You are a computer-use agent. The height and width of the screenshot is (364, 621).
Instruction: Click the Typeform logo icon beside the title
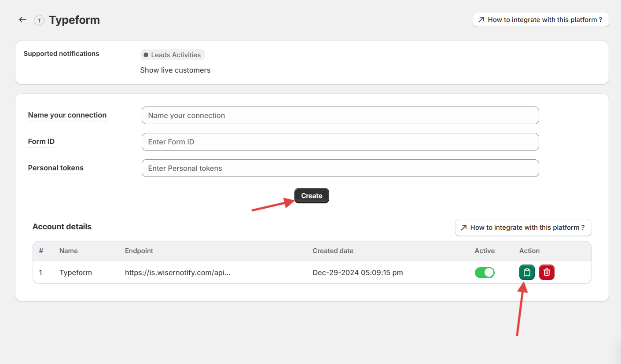coord(39,20)
